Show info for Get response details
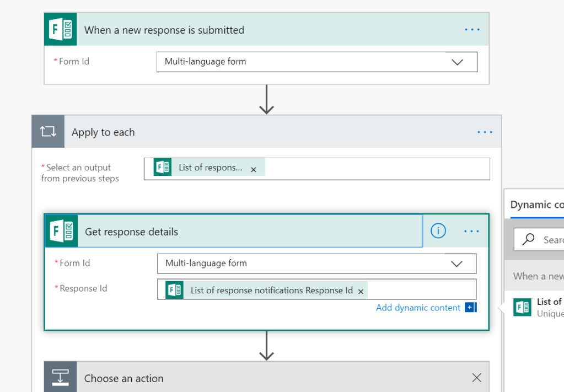564x392 pixels. pos(438,231)
